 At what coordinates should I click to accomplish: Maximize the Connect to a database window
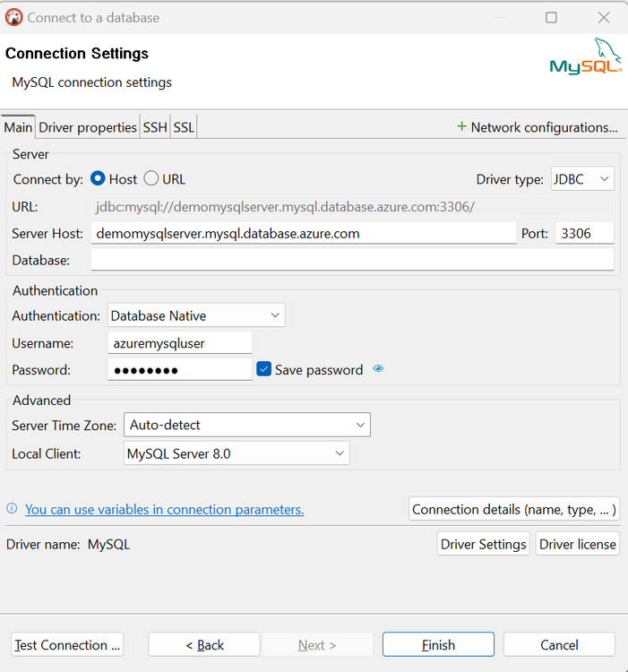pos(551,17)
